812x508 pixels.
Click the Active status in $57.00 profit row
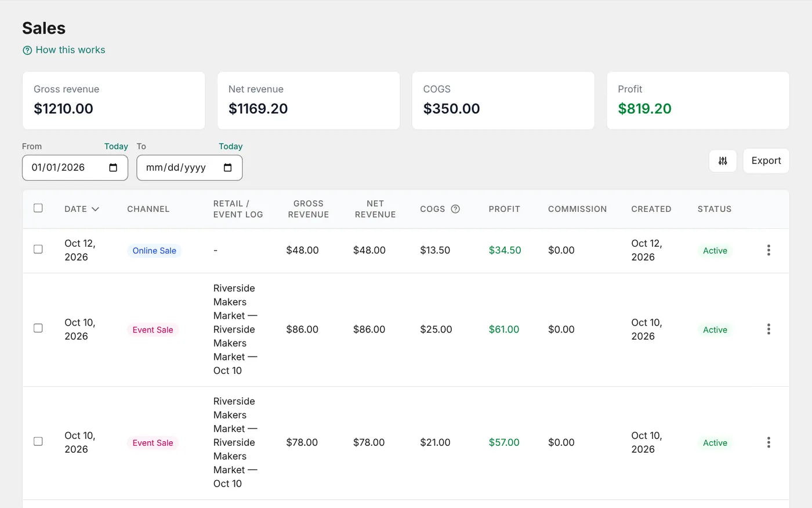point(715,443)
